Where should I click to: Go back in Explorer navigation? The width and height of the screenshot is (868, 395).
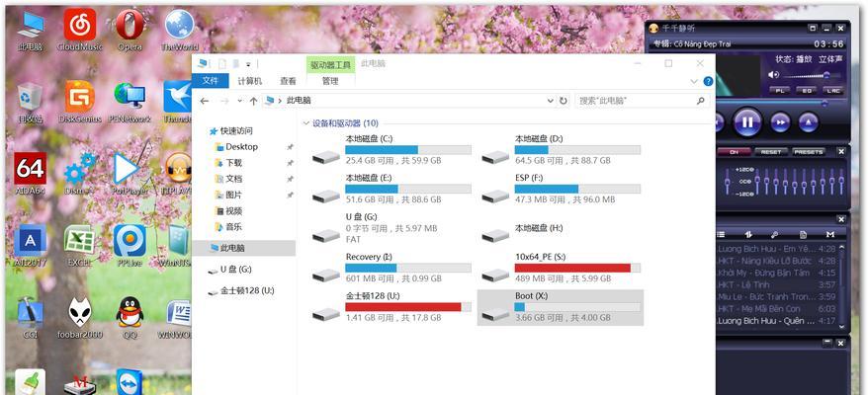click(x=205, y=101)
